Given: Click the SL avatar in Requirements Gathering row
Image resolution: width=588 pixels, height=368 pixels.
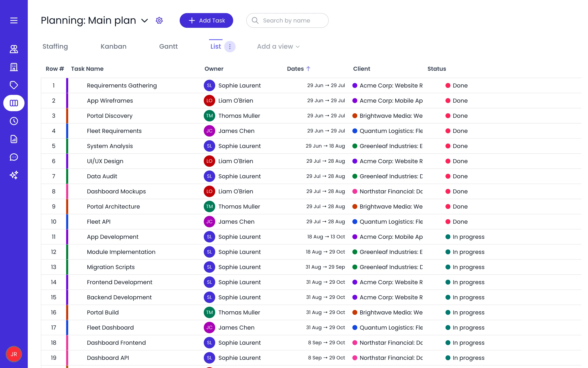Looking at the screenshot, I should (209, 85).
